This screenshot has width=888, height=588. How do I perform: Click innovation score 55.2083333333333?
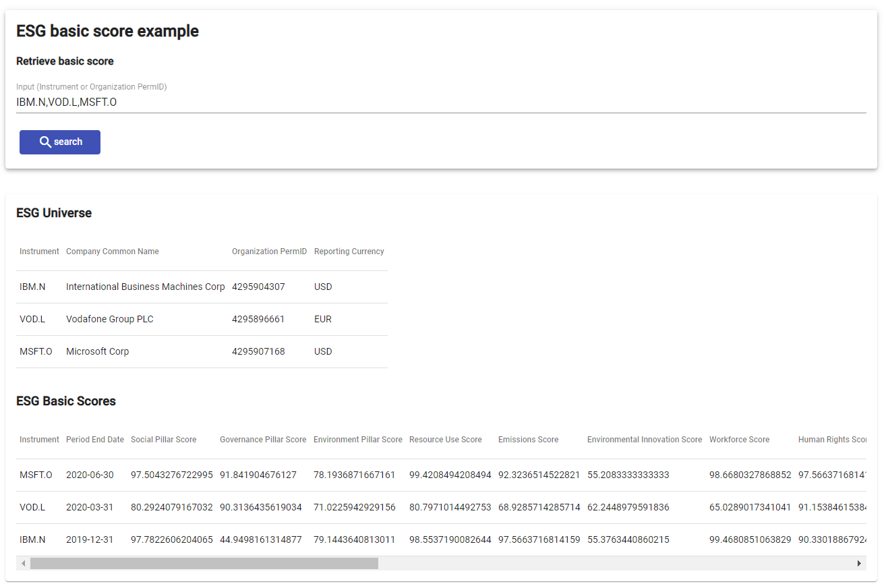point(628,475)
